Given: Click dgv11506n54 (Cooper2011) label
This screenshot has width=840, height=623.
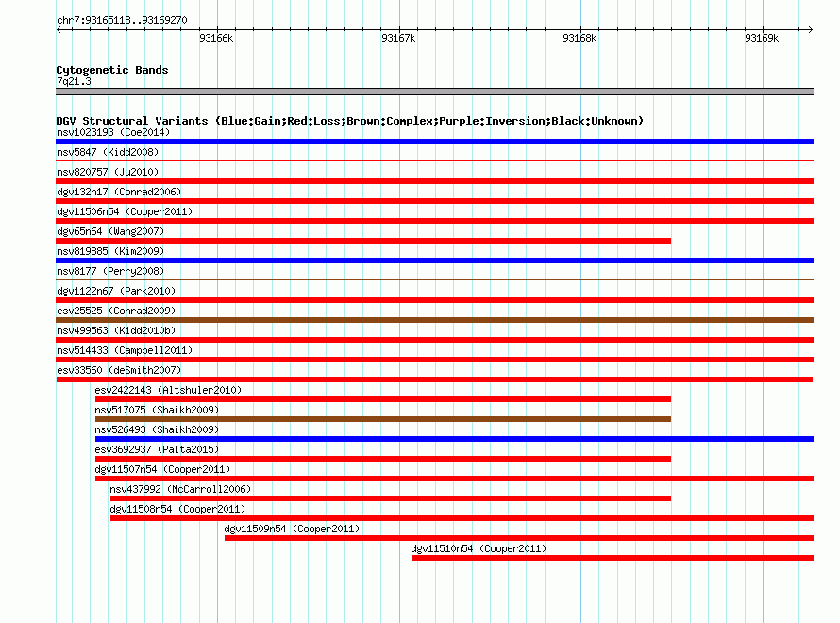Looking at the screenshot, I should 125,211.
